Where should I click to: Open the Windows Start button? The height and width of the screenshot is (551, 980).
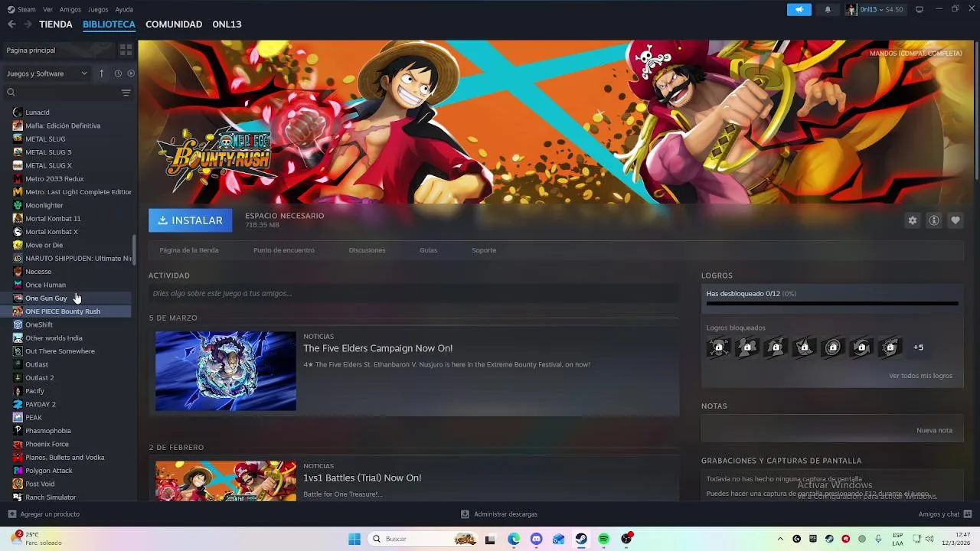[x=354, y=539]
